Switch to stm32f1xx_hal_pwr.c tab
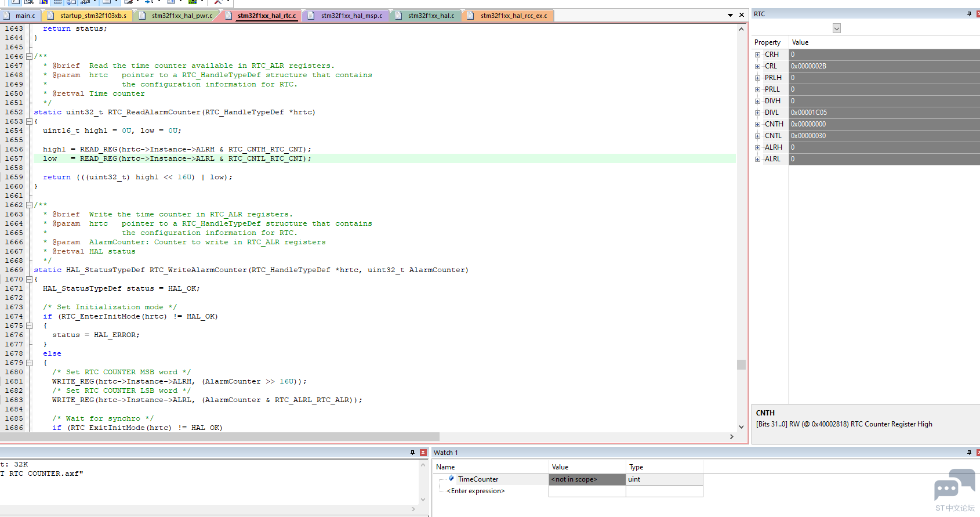 tap(176, 16)
